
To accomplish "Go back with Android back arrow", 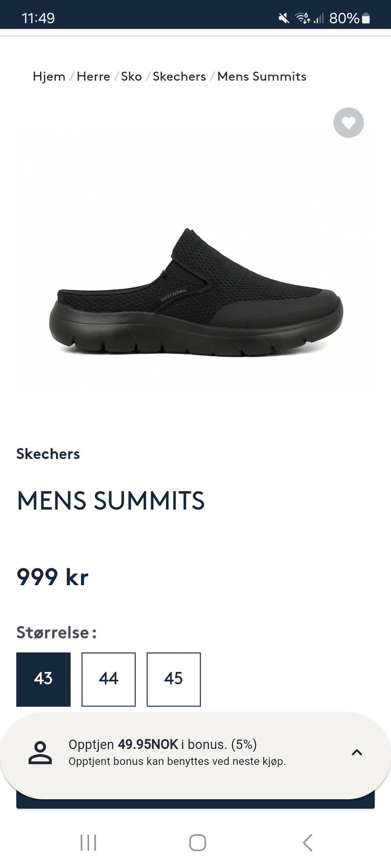I will (308, 842).
